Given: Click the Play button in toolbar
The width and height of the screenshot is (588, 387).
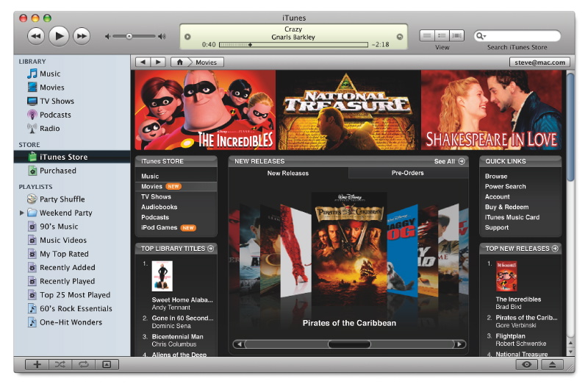Looking at the screenshot, I should coord(59,35).
